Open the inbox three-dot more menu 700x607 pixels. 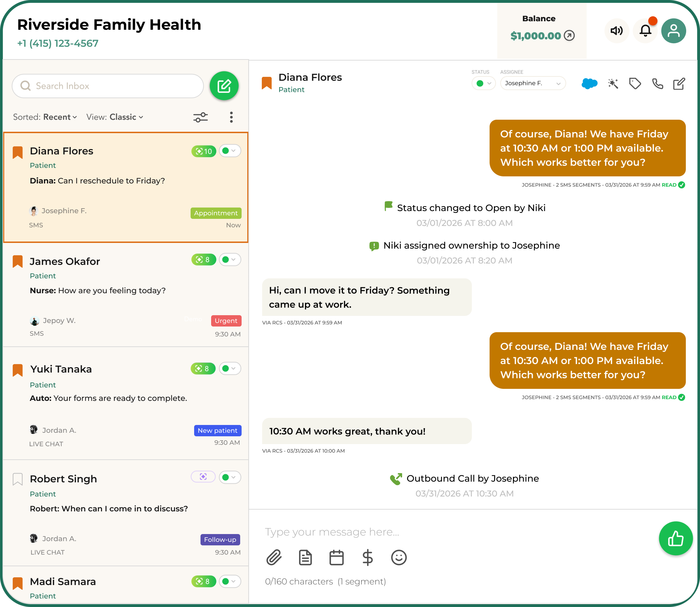(231, 117)
